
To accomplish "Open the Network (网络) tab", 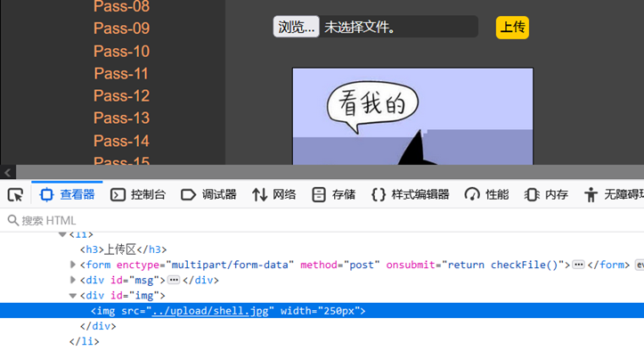I will tap(274, 194).
